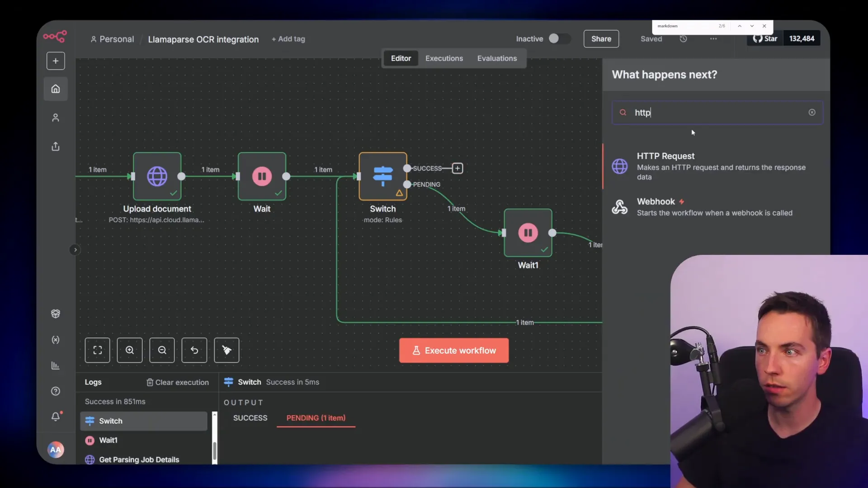Add a node to the SUCCESS output plus

click(458, 169)
